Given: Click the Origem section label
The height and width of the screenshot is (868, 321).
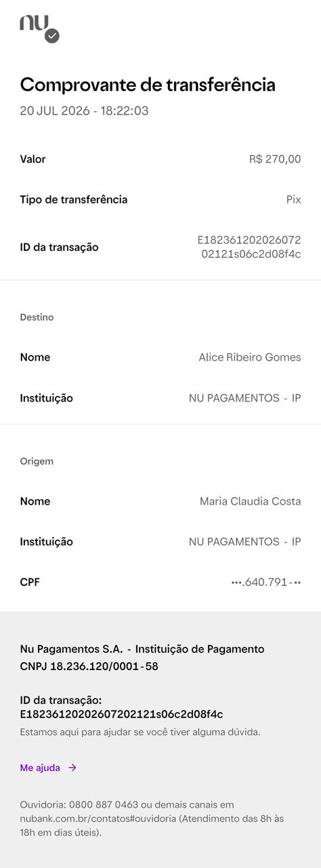Looking at the screenshot, I should [37, 461].
